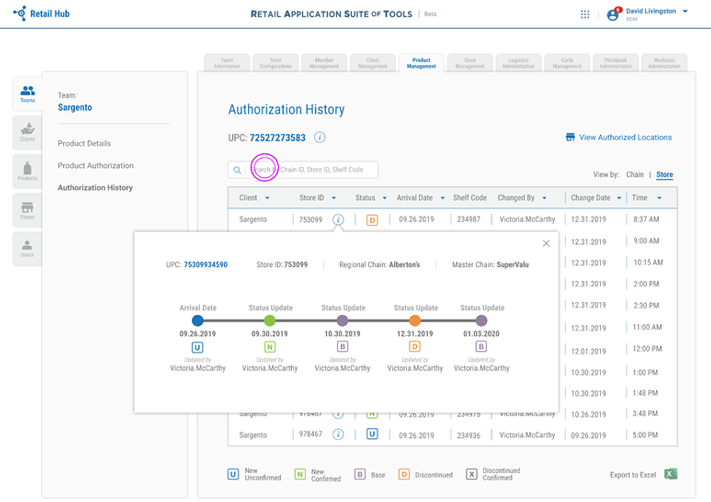Expand the Client column dropdown arrow

pyautogui.click(x=267, y=198)
